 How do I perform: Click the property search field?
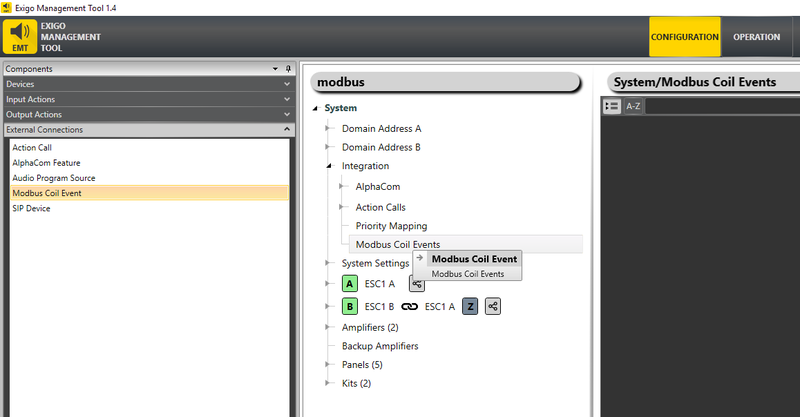point(722,106)
